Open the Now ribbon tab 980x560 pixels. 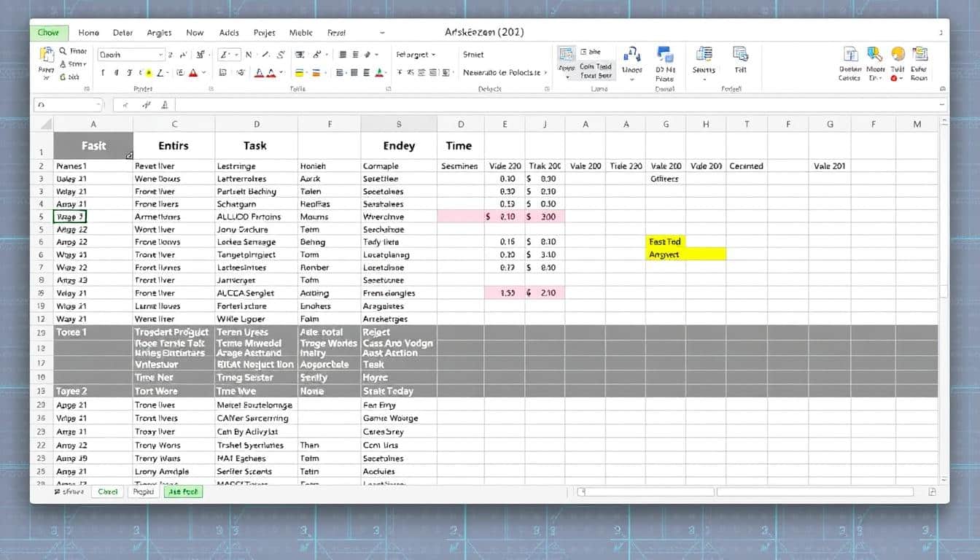(195, 33)
